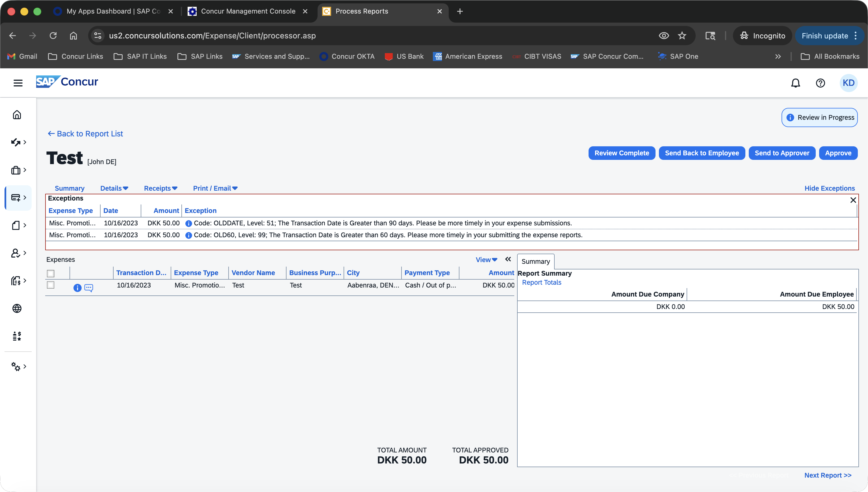
Task: Open the Summary link in report toolbar
Action: (x=70, y=188)
